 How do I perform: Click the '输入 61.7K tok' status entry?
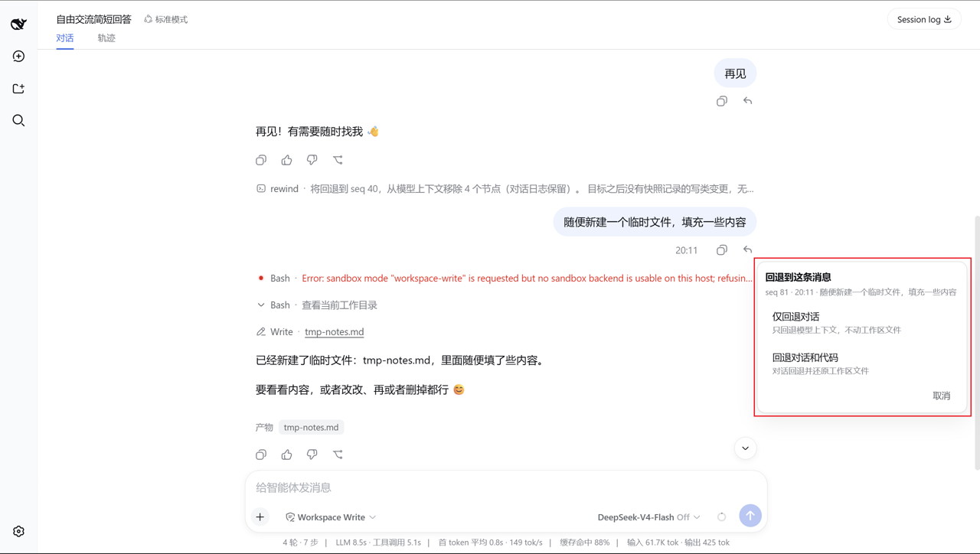click(x=652, y=543)
